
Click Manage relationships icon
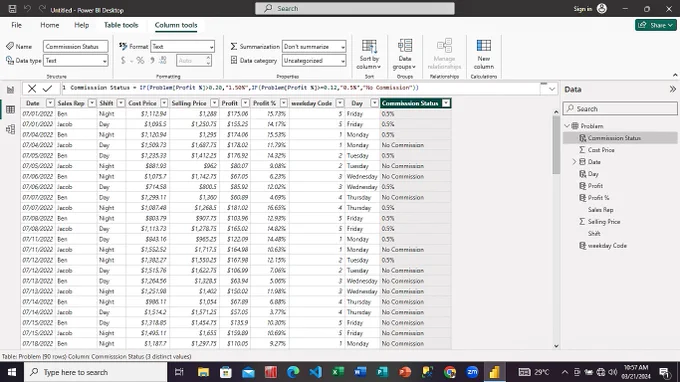[x=445, y=46]
